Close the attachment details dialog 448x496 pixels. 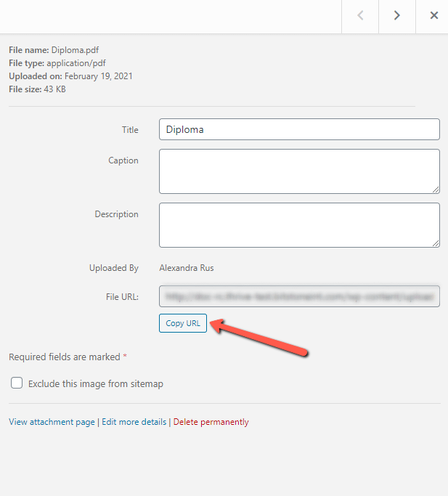point(433,16)
